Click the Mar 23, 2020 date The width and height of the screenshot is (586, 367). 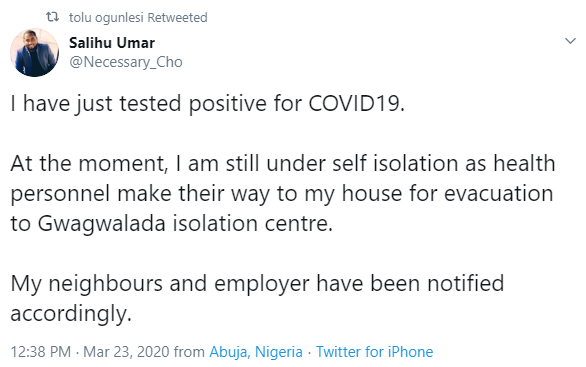tap(126, 352)
